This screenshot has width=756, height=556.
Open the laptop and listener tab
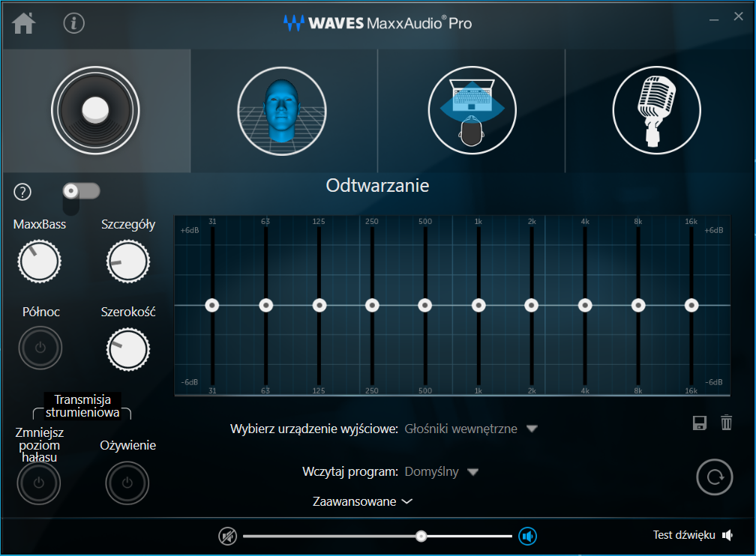[472, 110]
